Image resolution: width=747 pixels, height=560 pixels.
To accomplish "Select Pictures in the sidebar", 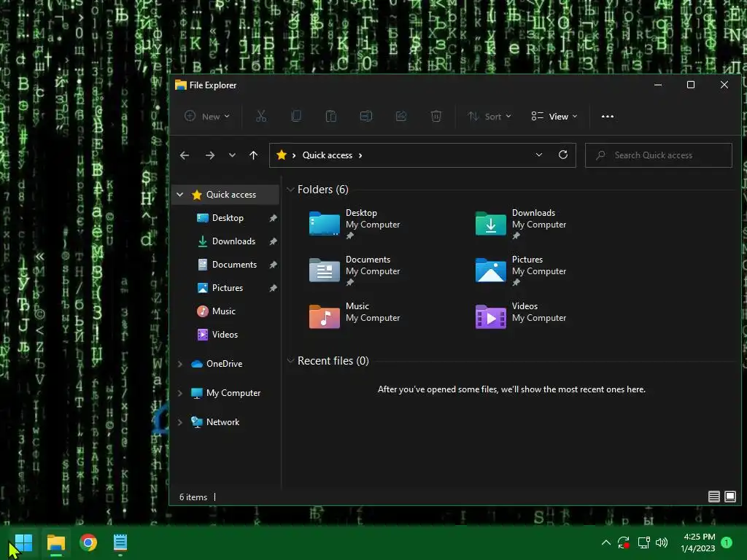I will [228, 287].
